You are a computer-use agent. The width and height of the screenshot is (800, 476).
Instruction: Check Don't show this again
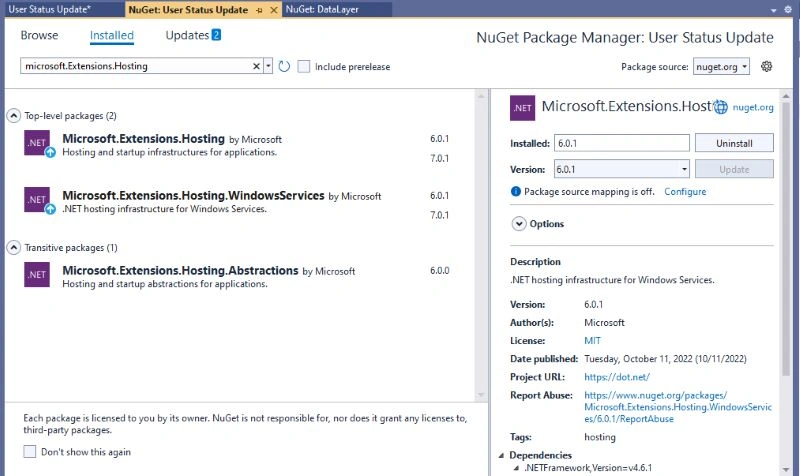(30, 452)
